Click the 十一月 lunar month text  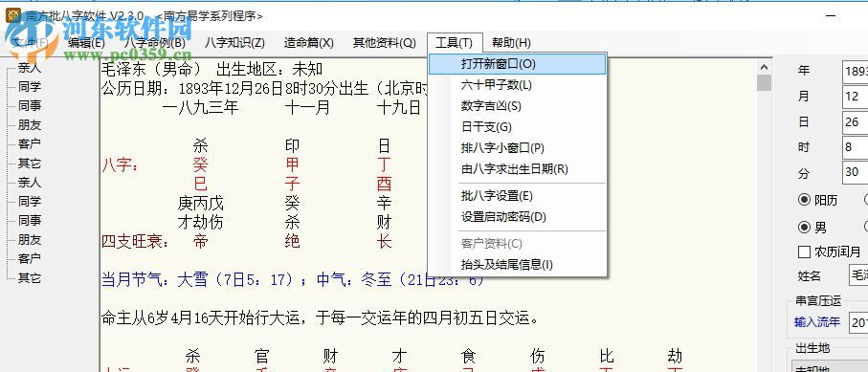(x=307, y=107)
